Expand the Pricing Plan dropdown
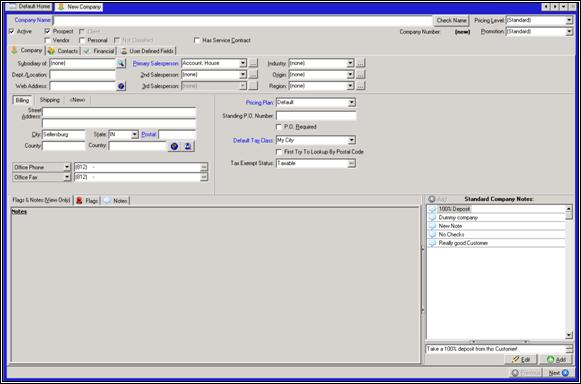This screenshot has width=581, height=384. coord(352,103)
